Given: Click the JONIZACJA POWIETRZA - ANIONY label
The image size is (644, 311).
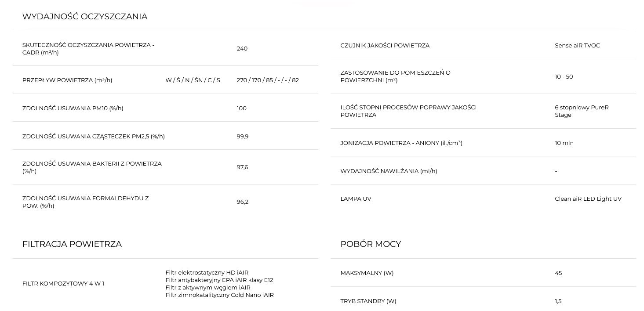Looking at the screenshot, I should point(401,143).
